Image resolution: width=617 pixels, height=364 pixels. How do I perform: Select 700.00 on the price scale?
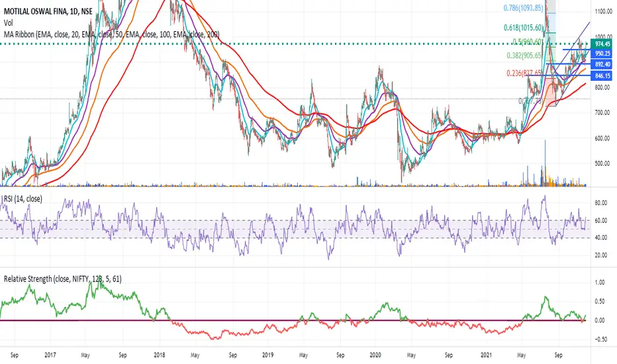click(603, 113)
